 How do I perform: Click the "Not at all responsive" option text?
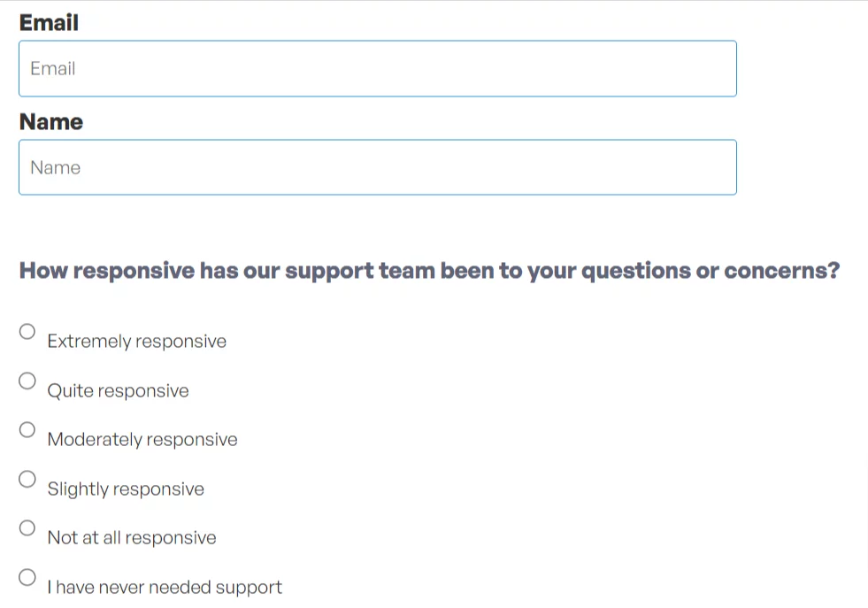[132, 538]
